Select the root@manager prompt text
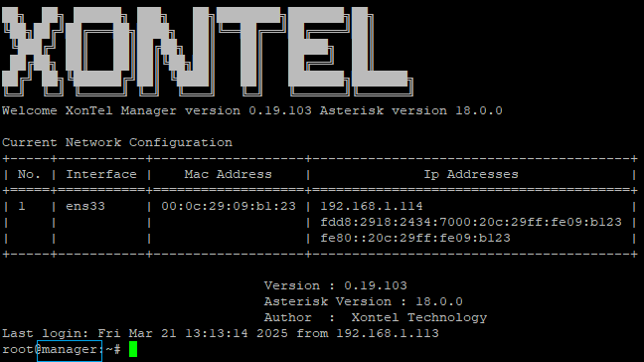Screen dimensions: 644x362 pyautogui.click(x=50, y=350)
